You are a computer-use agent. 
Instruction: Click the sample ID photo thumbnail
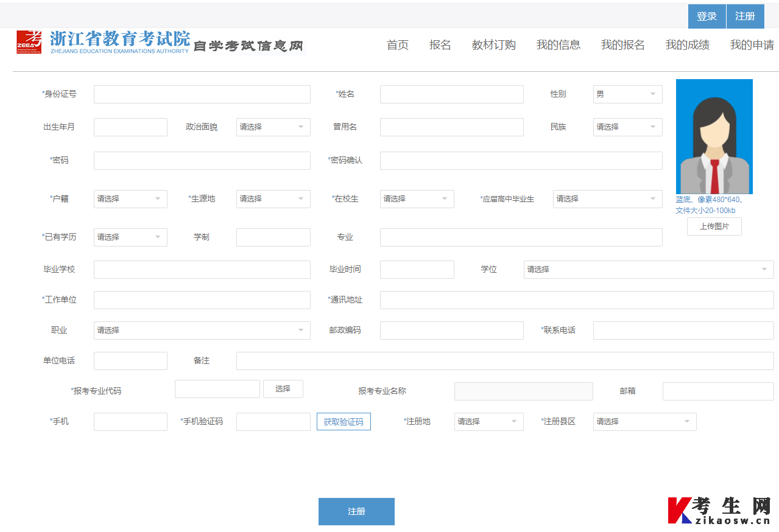coord(714,136)
